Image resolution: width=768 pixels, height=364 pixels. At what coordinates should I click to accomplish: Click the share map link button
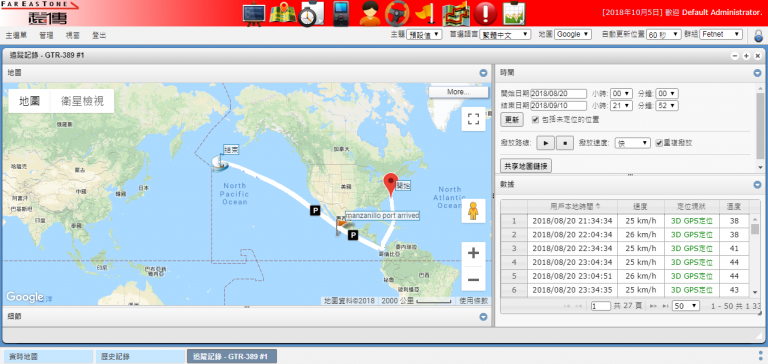pyautogui.click(x=526, y=166)
